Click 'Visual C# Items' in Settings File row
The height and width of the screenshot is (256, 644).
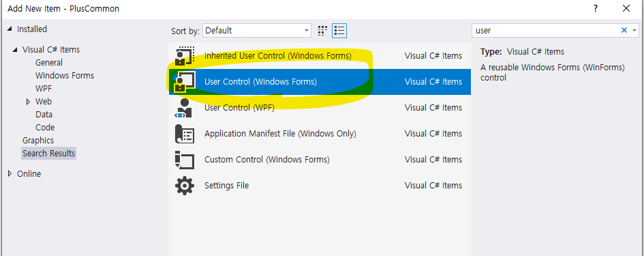pos(433,185)
